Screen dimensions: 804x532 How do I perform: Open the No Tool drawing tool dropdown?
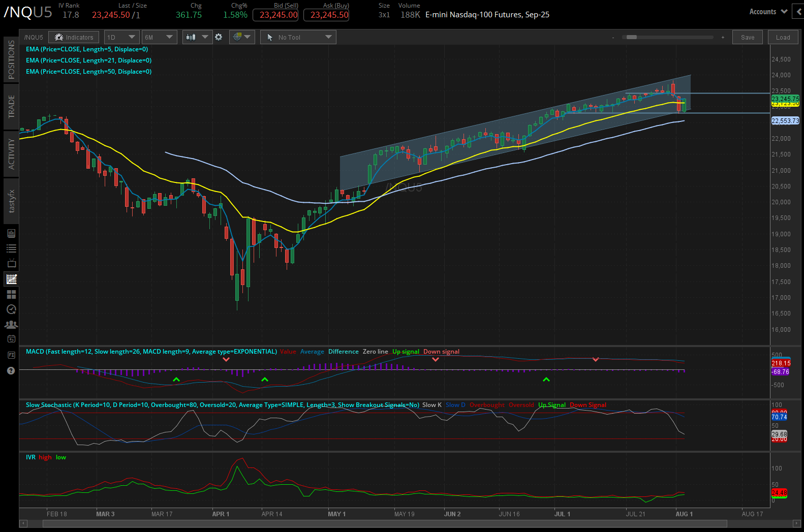(x=298, y=37)
